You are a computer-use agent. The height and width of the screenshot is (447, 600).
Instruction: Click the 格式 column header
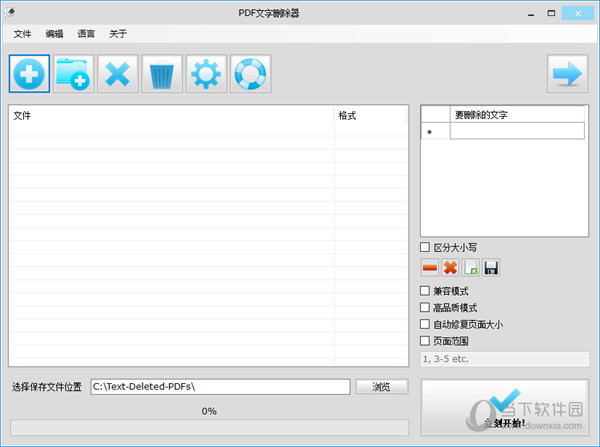click(x=370, y=116)
